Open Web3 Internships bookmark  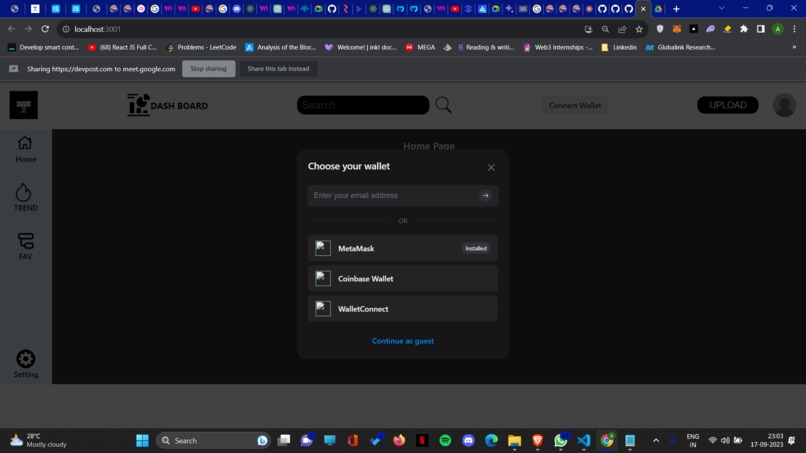pyautogui.click(x=558, y=47)
